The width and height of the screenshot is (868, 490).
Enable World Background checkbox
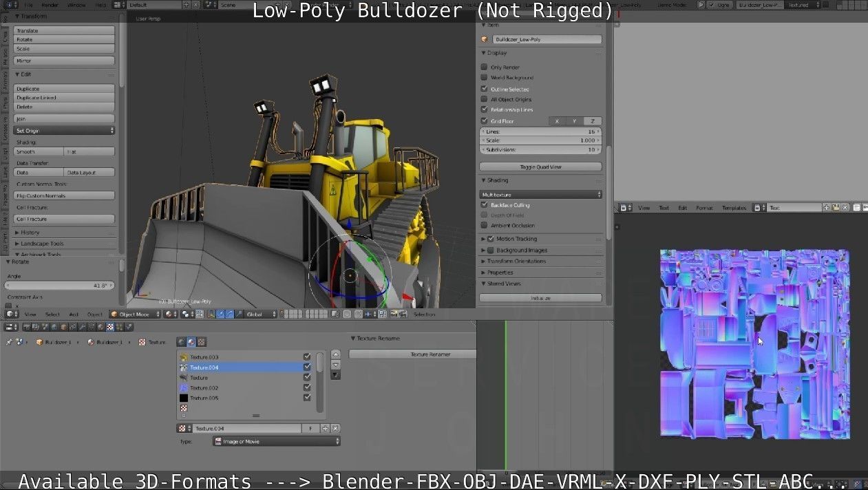[x=485, y=78]
